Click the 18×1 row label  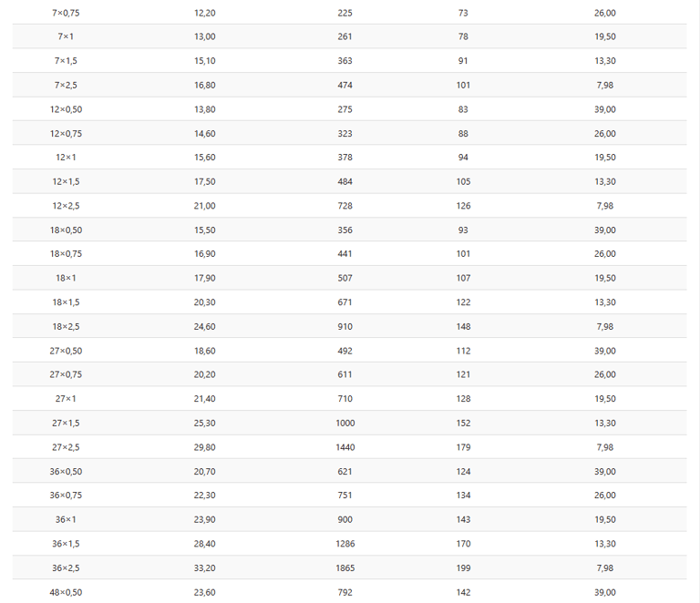click(x=66, y=278)
